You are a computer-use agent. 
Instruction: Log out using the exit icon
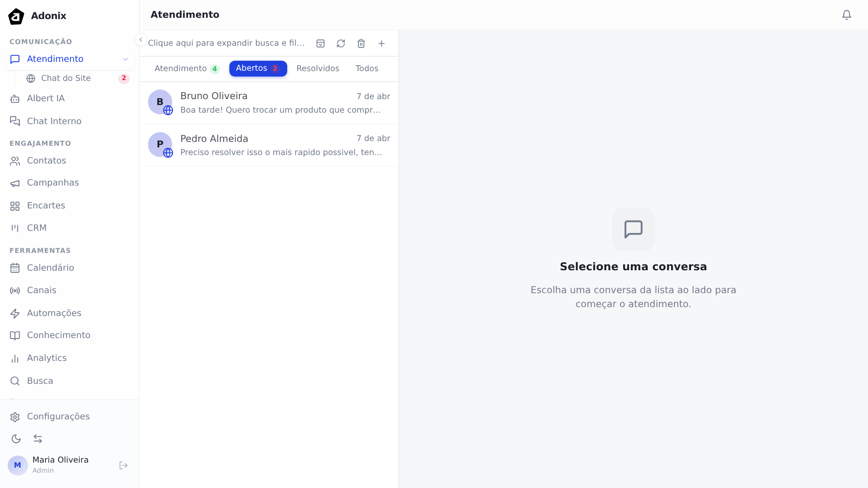coord(123,466)
